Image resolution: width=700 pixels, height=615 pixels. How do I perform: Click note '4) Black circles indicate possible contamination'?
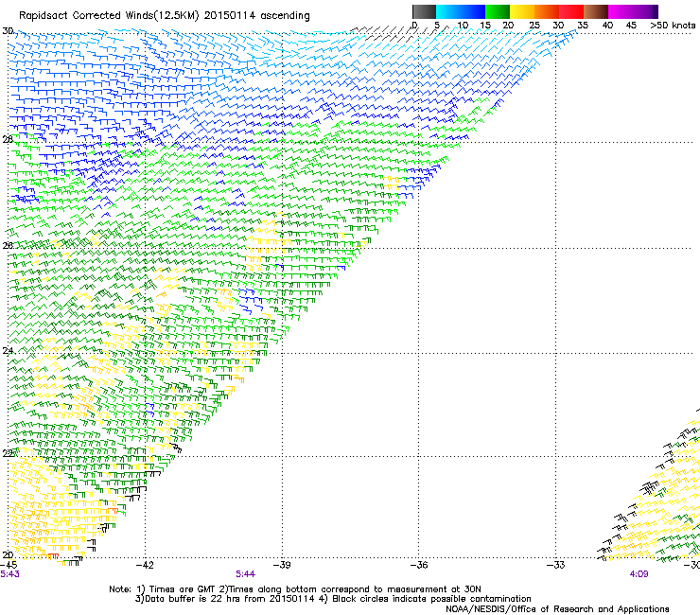tap(425, 599)
